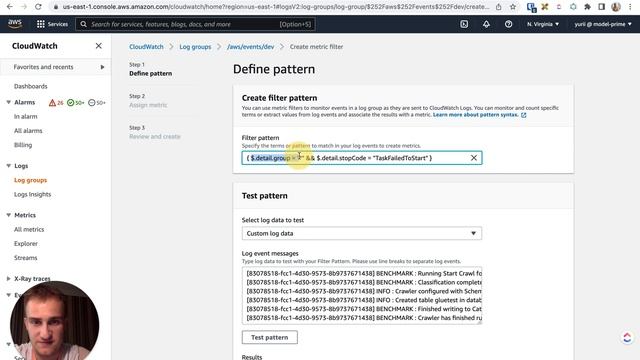
Task: Click the Test pattern button
Action: pyautogui.click(x=269, y=337)
